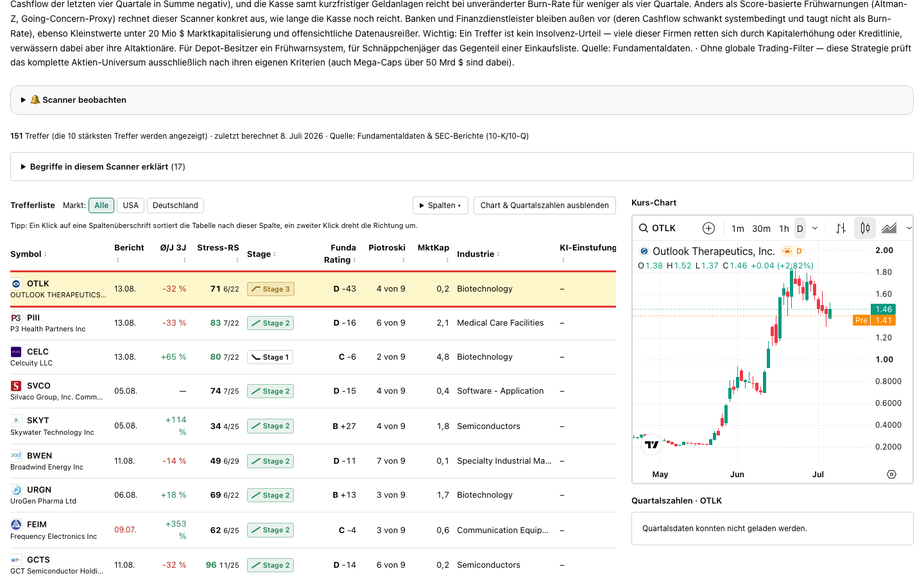
Task: Switch chart interval to 1m
Action: click(x=738, y=228)
